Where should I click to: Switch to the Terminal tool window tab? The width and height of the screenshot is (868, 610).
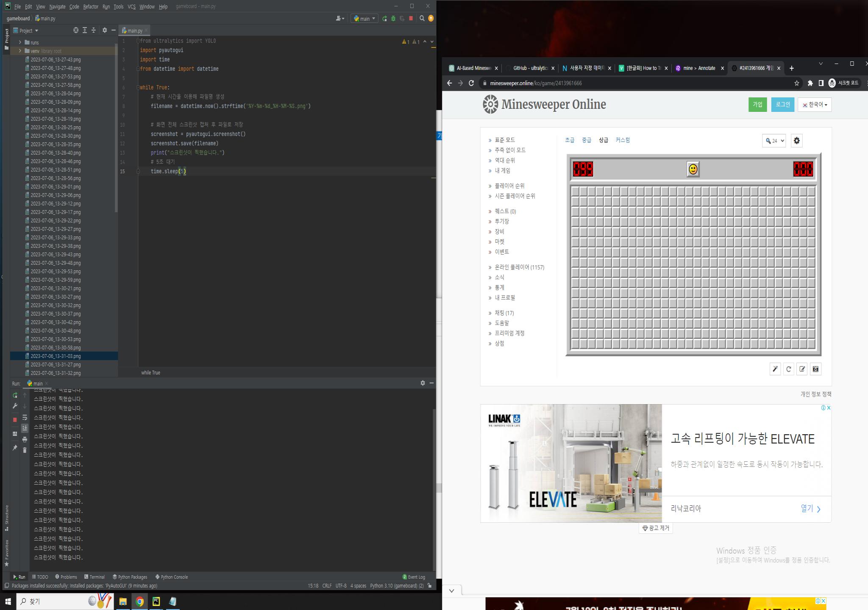94,577
